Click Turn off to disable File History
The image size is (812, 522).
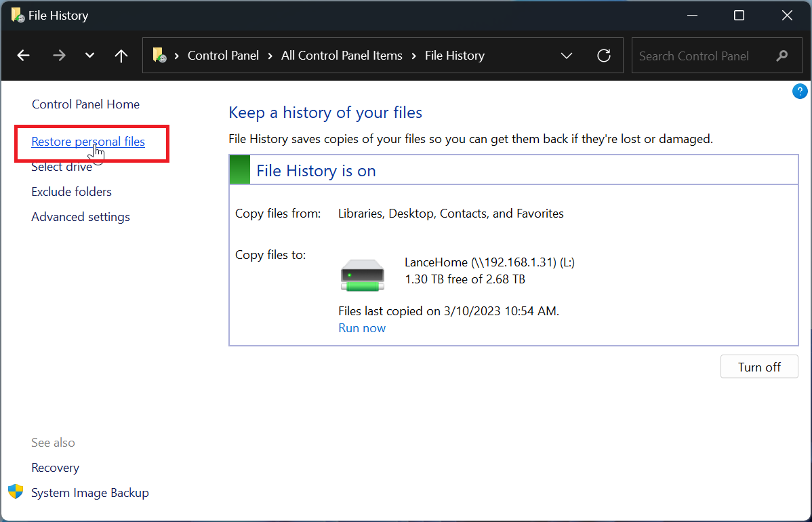(759, 366)
